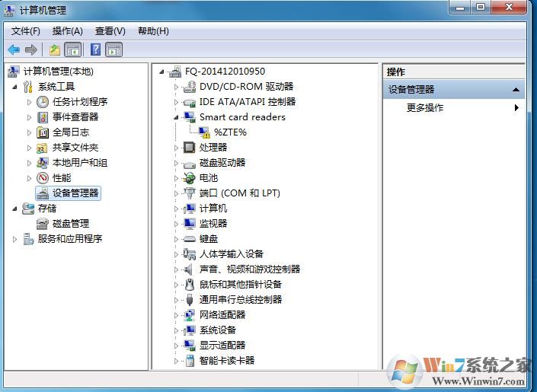Collapse the 设备管理器 actions section arrow
The width and height of the screenshot is (537, 392).
click(x=516, y=90)
